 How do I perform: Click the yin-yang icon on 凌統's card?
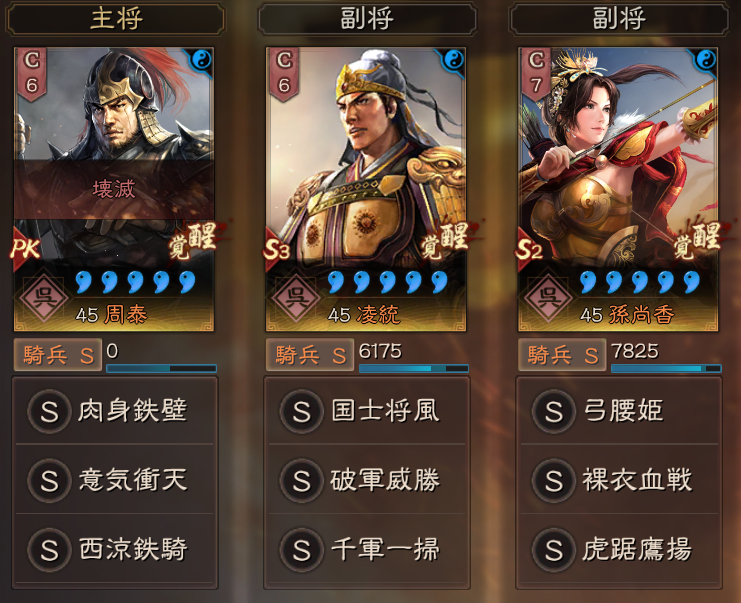[x=454, y=60]
